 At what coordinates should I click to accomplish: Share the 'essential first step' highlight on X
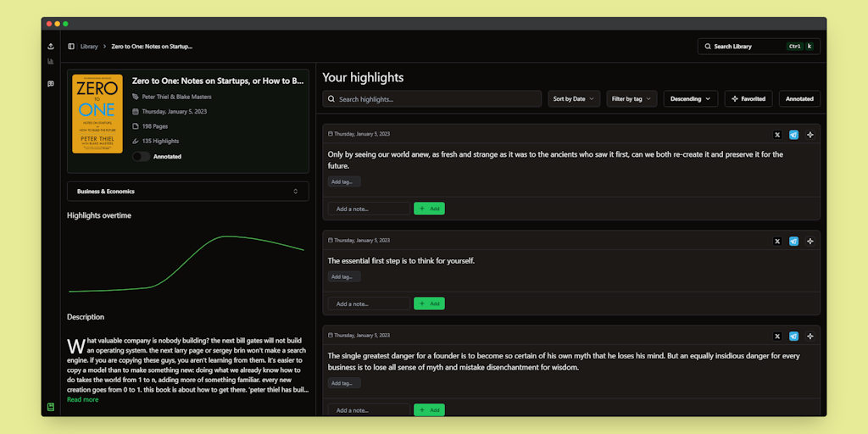pos(777,241)
